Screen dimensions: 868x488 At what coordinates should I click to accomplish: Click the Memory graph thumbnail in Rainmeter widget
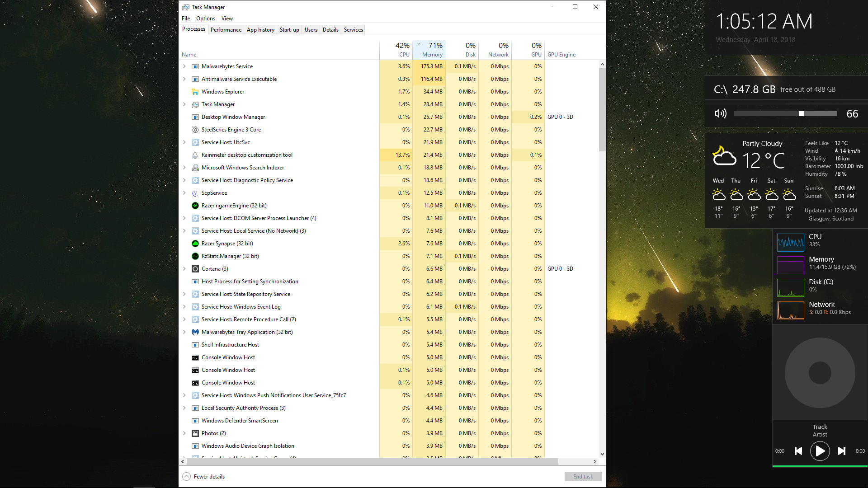pos(791,265)
